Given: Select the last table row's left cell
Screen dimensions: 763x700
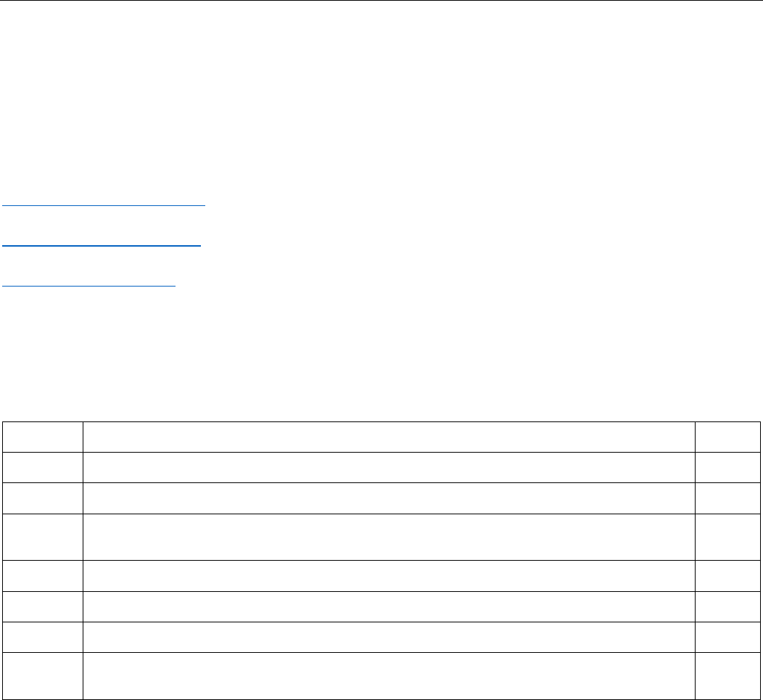Looking at the screenshot, I should click(42, 675).
